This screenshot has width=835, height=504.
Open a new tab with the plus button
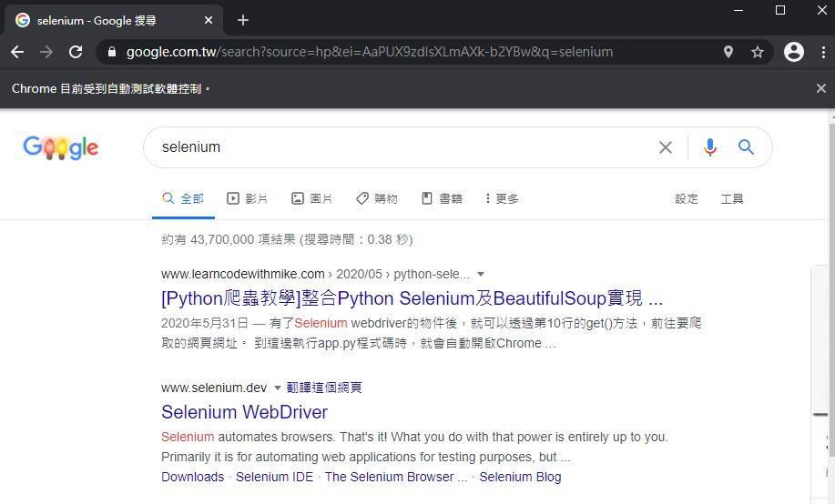243,20
